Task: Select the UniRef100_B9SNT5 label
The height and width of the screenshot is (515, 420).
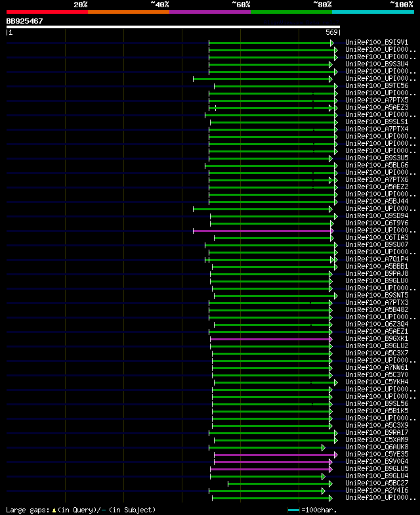Action: coord(377,296)
